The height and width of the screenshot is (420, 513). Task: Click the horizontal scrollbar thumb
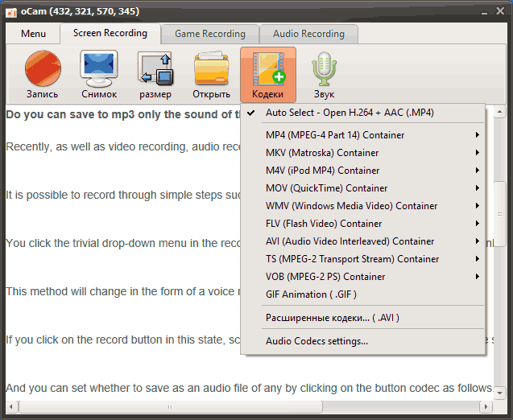pyautogui.click(x=170, y=407)
